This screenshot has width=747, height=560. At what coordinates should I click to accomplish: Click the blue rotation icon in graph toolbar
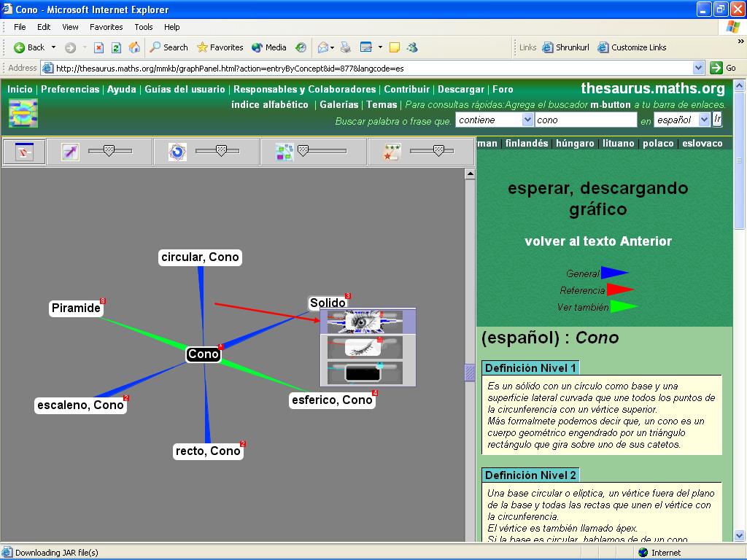click(x=177, y=152)
